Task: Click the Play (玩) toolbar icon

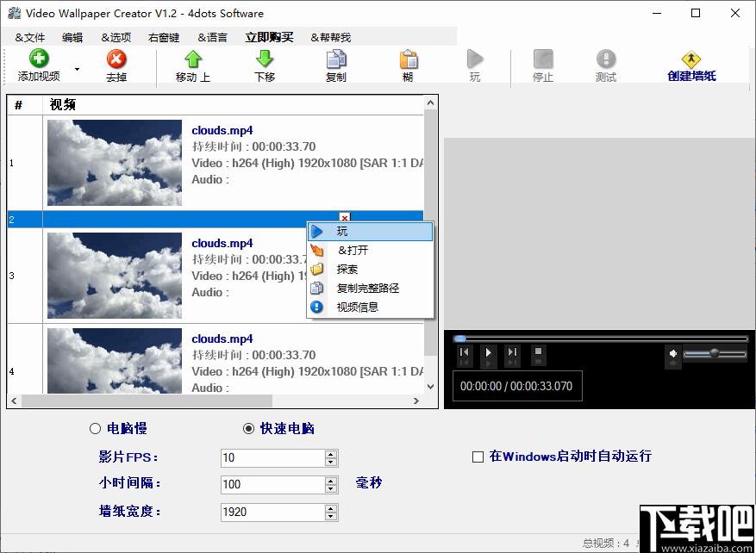Action: click(x=475, y=59)
